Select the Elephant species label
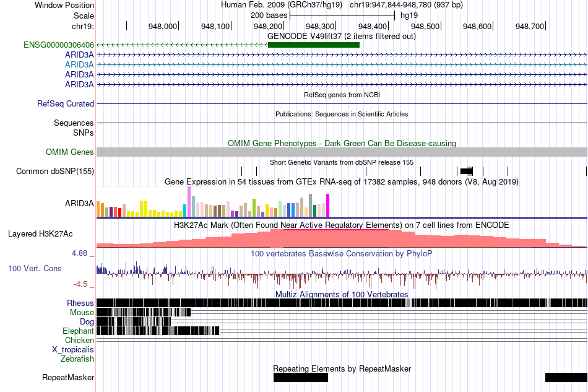The width and height of the screenshot is (588, 392). [78, 331]
